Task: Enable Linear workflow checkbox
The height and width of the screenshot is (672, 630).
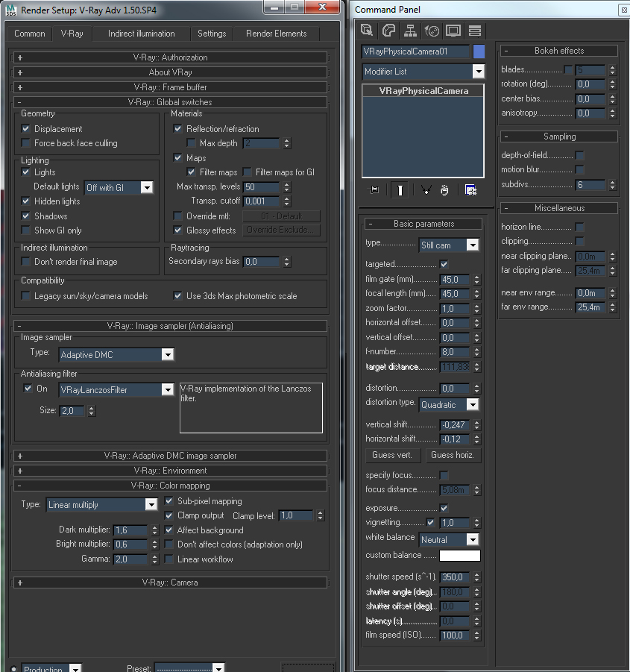Action: [x=168, y=559]
